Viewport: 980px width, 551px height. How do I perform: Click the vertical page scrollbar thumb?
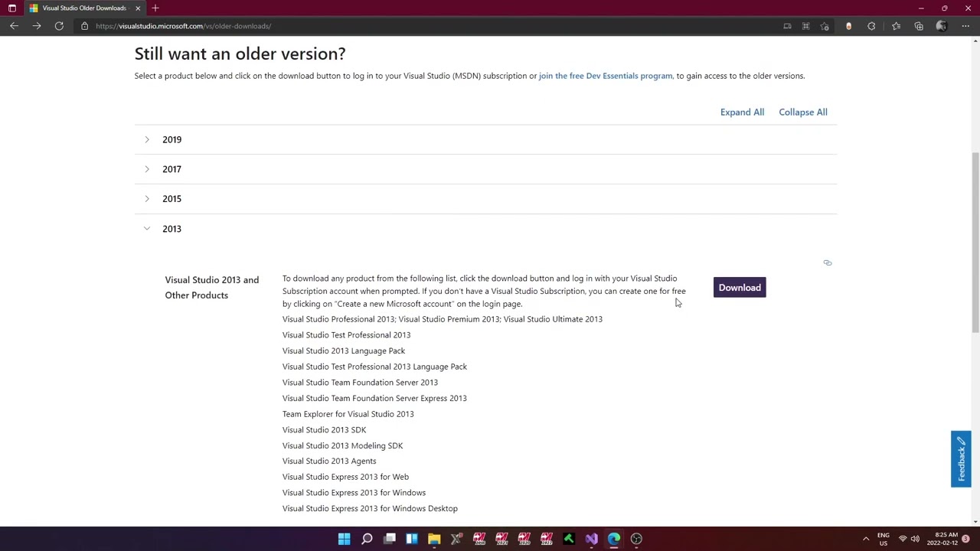(x=975, y=242)
